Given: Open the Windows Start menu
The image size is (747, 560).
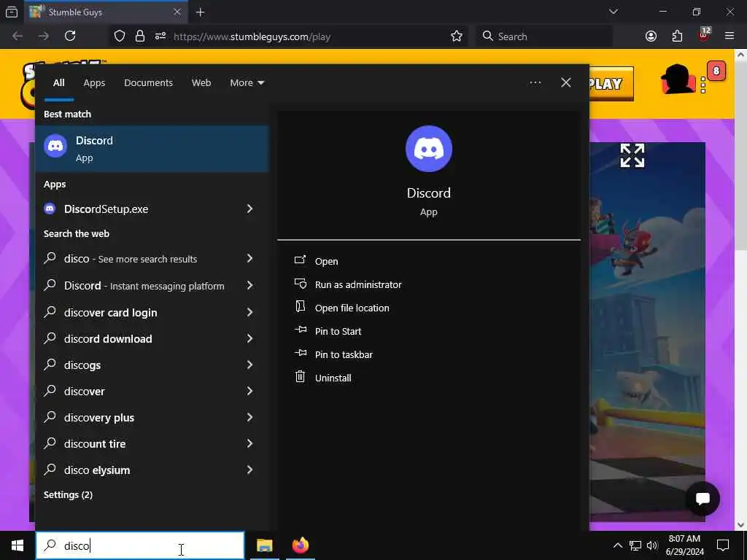Looking at the screenshot, I should pos(18,545).
